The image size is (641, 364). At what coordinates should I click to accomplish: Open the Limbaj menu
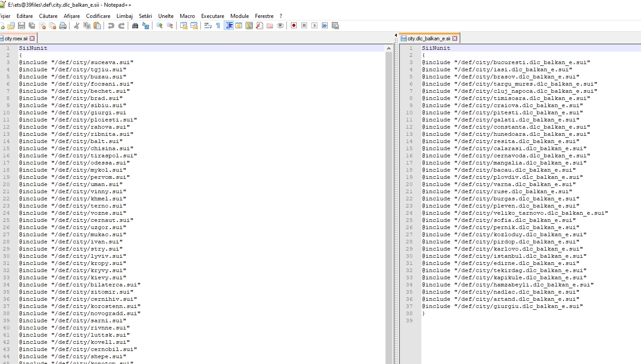pos(125,16)
